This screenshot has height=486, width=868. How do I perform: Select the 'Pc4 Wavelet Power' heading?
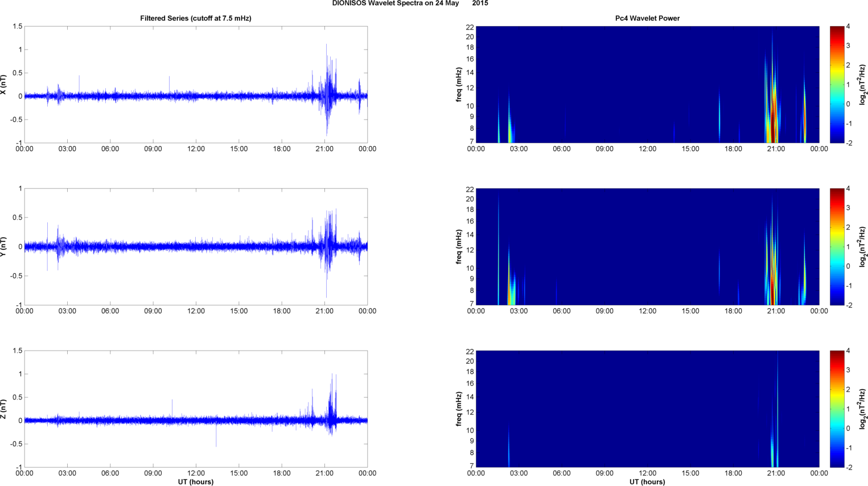647,18
